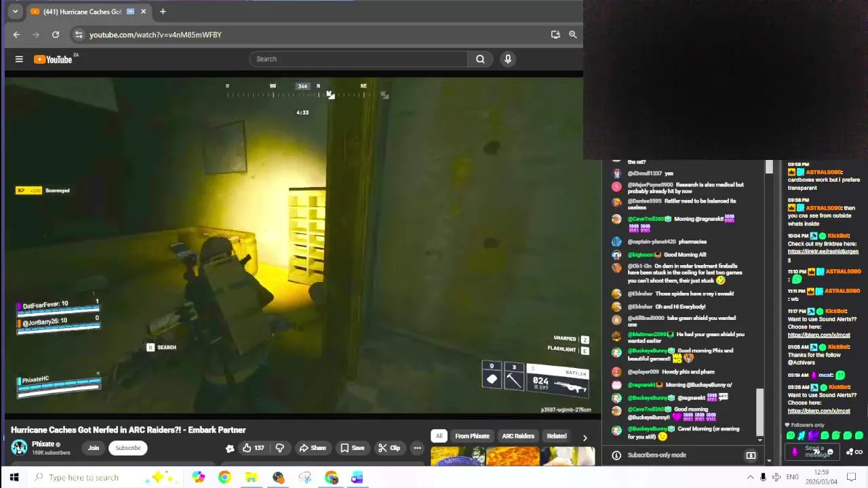Click the microphone icon in system tray
The image size is (868, 488).
763,477
